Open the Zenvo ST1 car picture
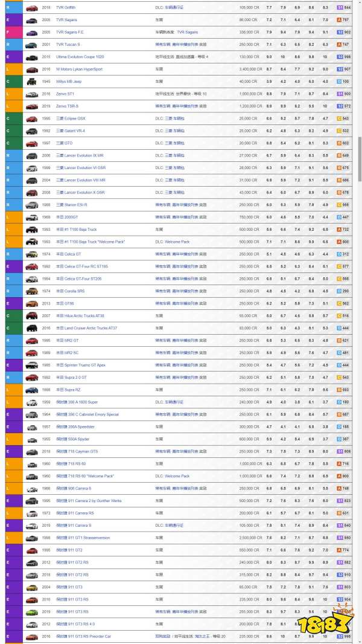This screenshot has height=644, width=362. click(31, 94)
